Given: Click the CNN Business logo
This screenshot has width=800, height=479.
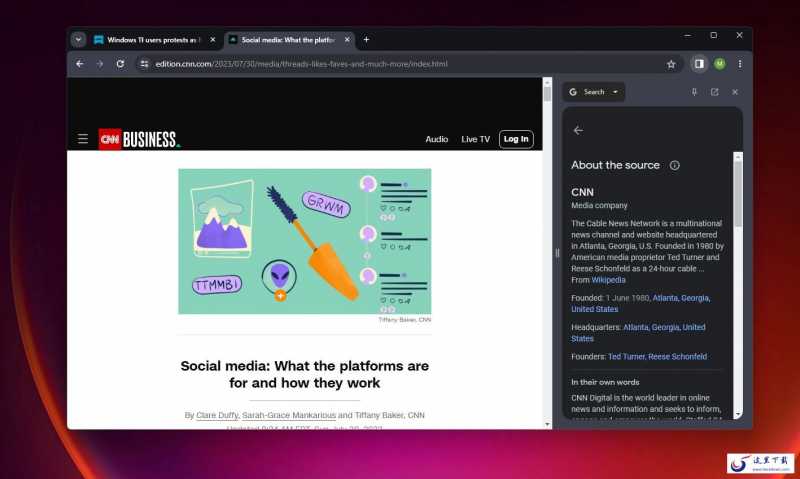Looking at the screenshot, I should coord(139,139).
